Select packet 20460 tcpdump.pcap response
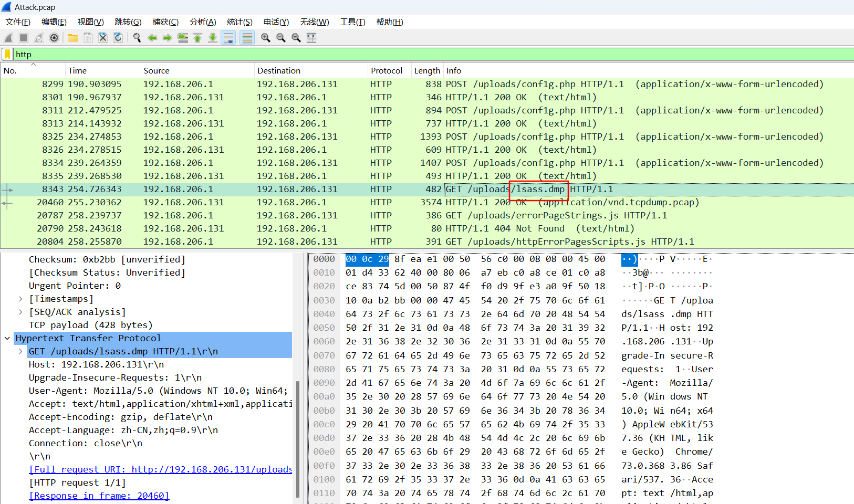The width and height of the screenshot is (854, 504). (427, 202)
